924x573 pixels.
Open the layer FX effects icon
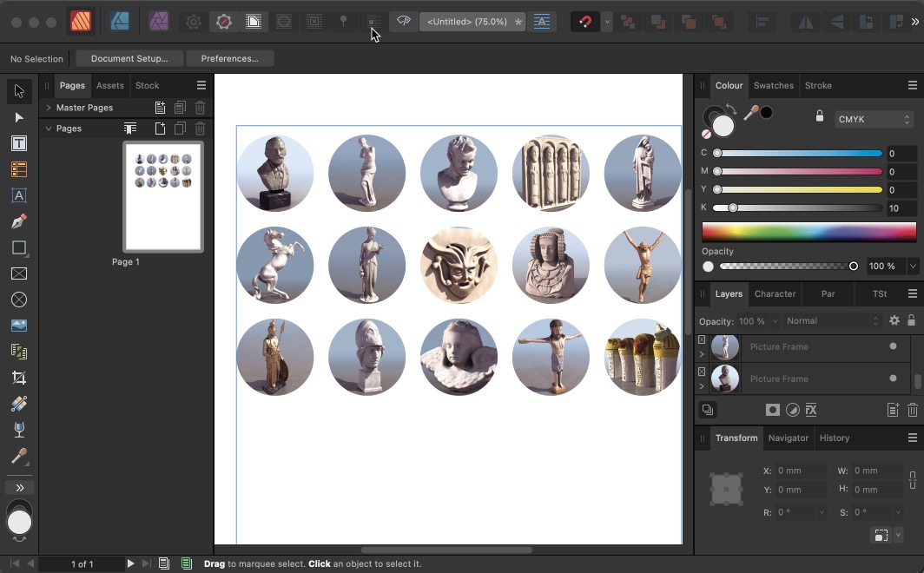(x=811, y=410)
